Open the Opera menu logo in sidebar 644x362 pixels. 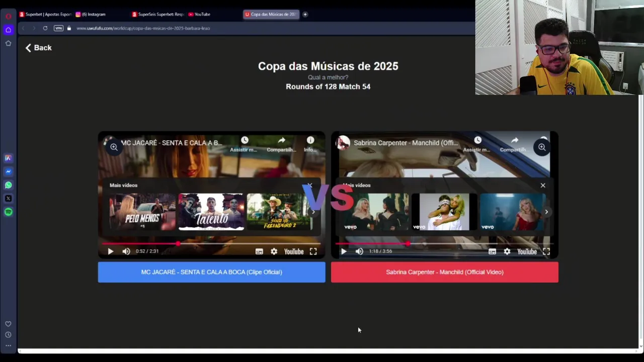pos(8,17)
